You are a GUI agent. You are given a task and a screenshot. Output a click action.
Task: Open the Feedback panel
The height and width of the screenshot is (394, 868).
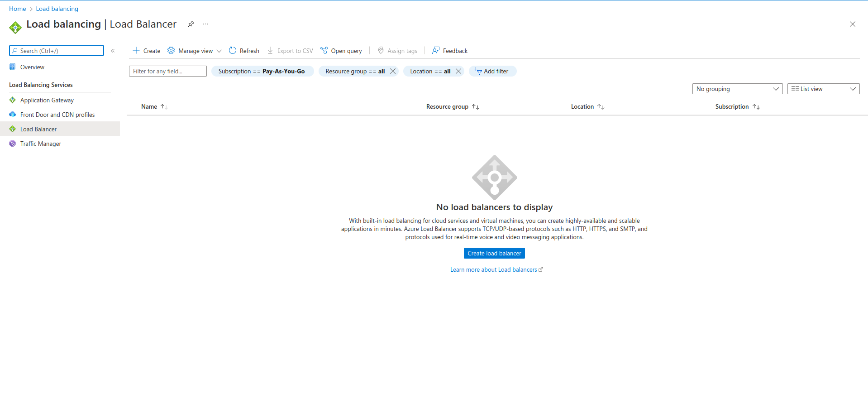coord(450,51)
